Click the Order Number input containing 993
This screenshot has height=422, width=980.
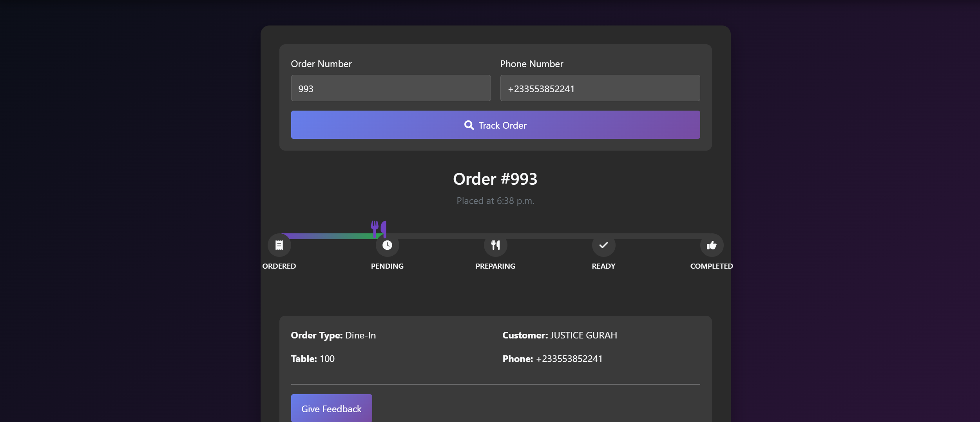(x=390, y=88)
